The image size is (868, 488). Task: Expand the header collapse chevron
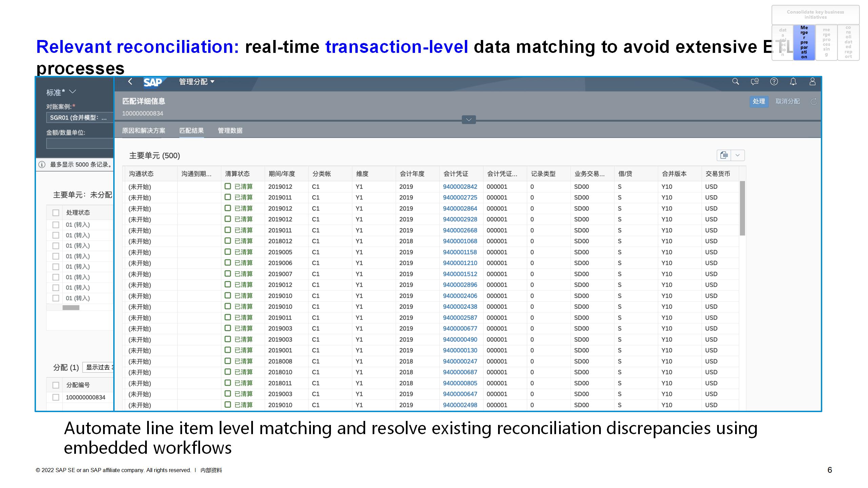[x=469, y=120]
